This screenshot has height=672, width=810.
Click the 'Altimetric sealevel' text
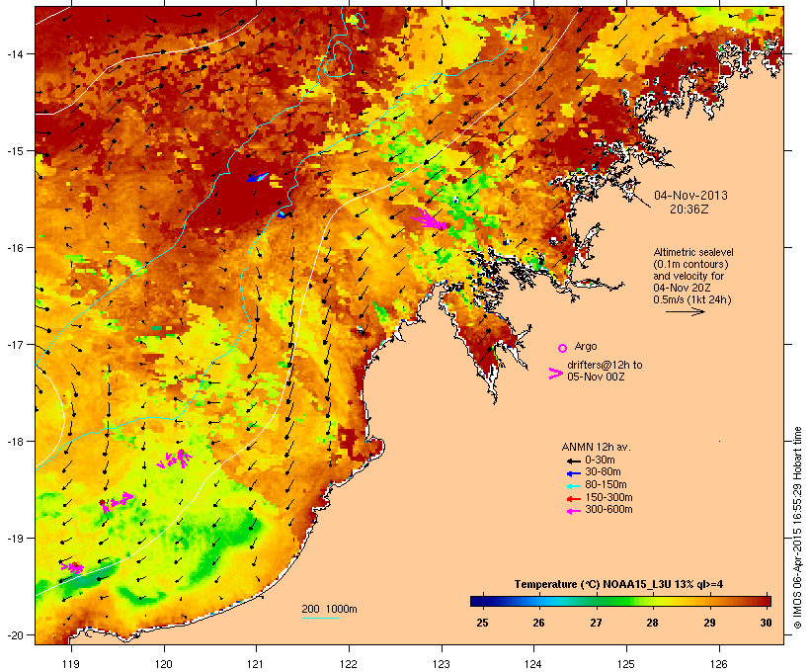[x=693, y=252]
